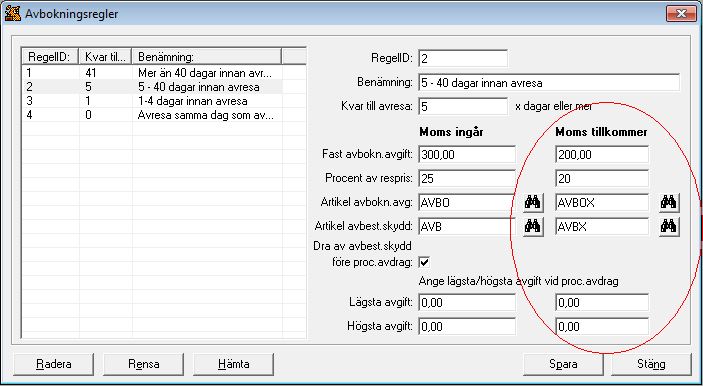The width and height of the screenshot is (703, 386).
Task: Open article lookup beside AVBX field
Action: click(x=669, y=227)
